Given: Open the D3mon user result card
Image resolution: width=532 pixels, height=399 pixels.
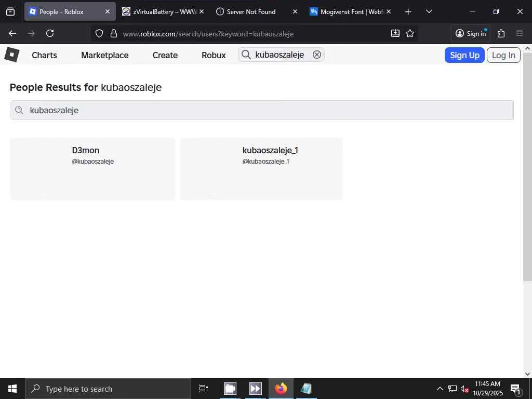Looking at the screenshot, I should point(92,169).
